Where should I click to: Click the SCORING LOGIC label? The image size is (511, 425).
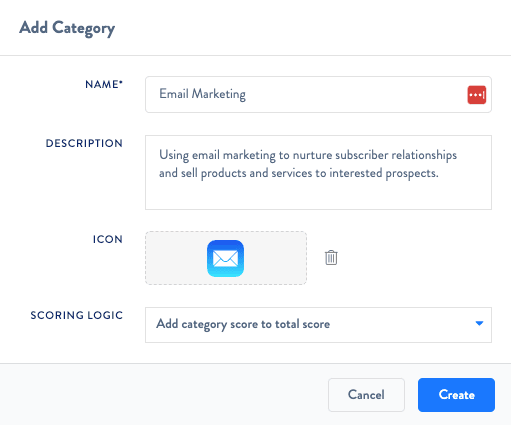pos(77,315)
